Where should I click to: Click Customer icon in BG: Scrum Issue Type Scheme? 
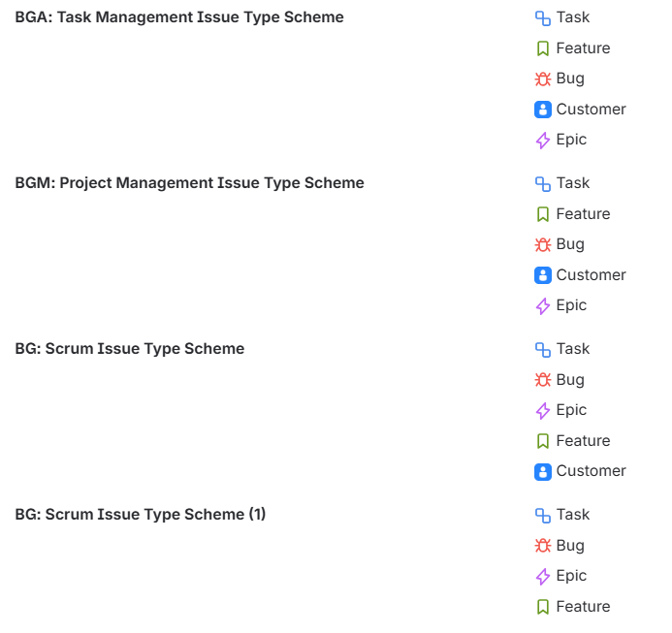[543, 472]
